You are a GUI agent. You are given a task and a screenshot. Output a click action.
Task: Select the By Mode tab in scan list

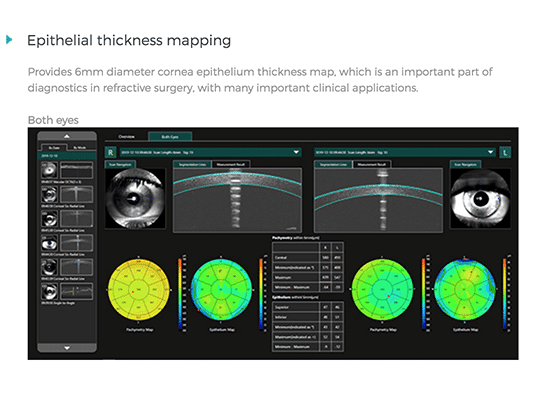point(80,148)
